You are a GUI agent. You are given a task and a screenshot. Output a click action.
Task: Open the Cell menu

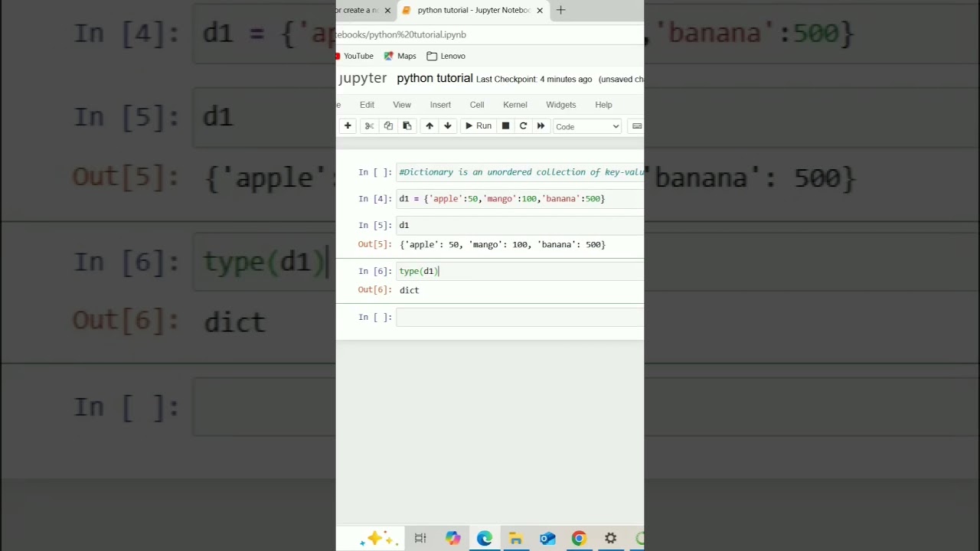pyautogui.click(x=477, y=105)
